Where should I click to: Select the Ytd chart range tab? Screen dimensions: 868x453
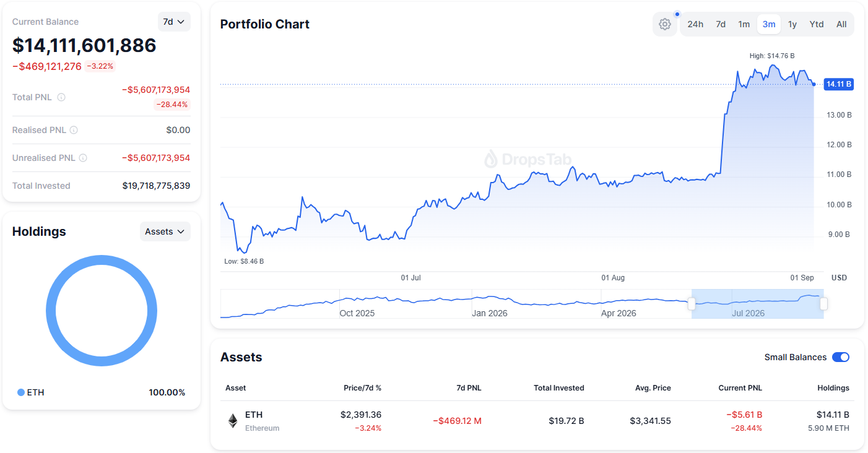(x=817, y=24)
